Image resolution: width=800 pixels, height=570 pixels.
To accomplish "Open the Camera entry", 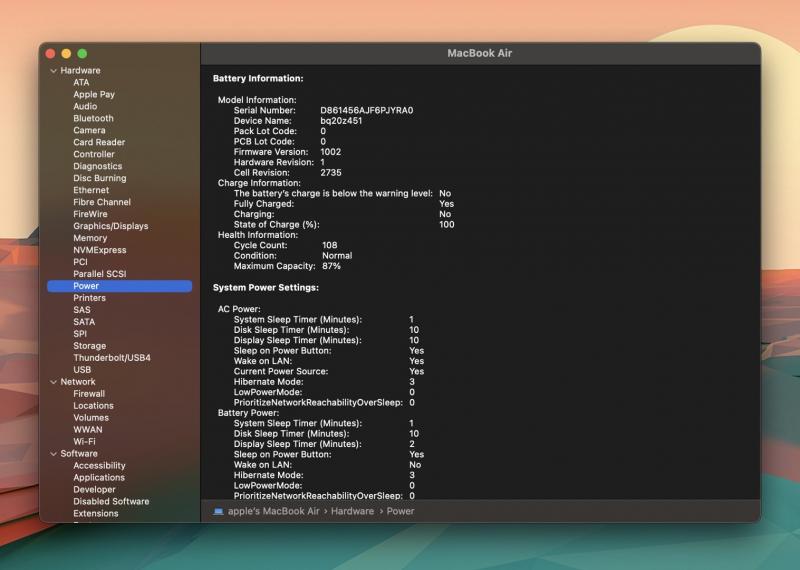I will pyautogui.click(x=89, y=130).
